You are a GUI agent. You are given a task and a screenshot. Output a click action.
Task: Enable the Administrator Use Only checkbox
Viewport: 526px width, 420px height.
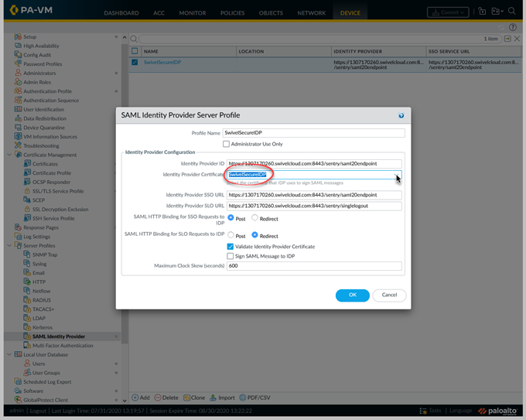point(227,144)
